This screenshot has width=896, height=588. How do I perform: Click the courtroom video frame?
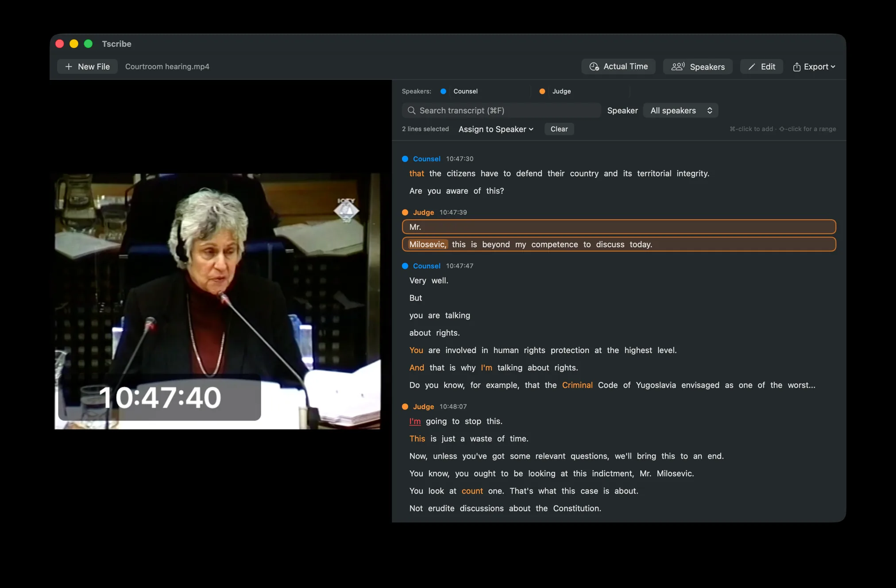pyautogui.click(x=217, y=301)
